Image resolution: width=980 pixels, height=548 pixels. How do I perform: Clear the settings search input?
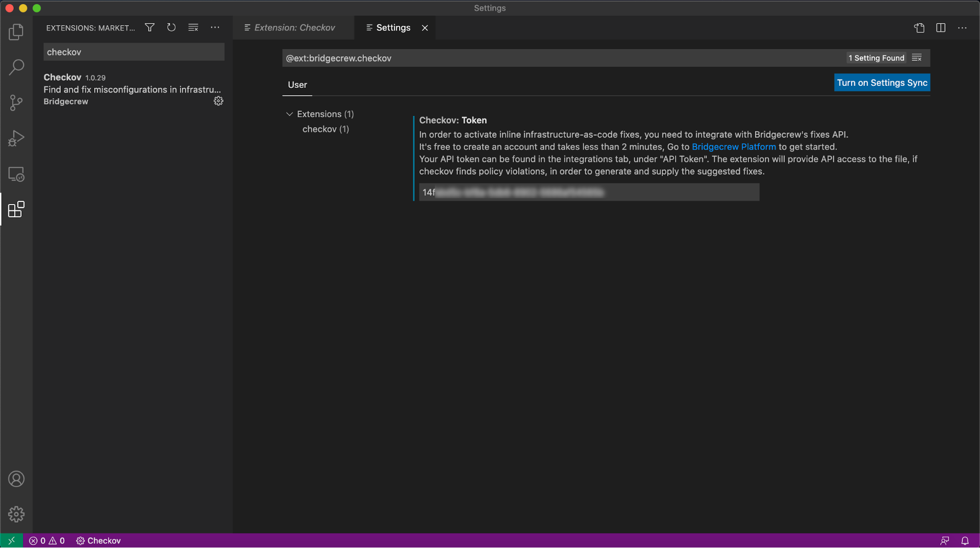point(917,58)
